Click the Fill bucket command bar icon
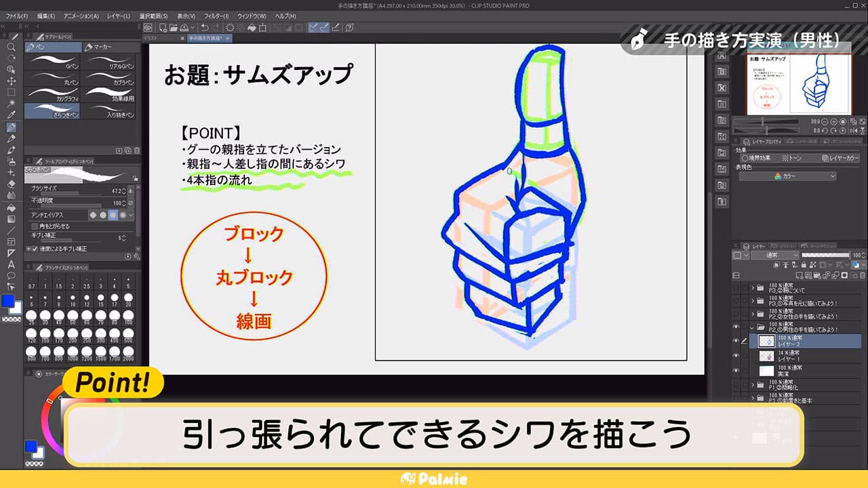The height and width of the screenshot is (488, 868). tap(252, 28)
